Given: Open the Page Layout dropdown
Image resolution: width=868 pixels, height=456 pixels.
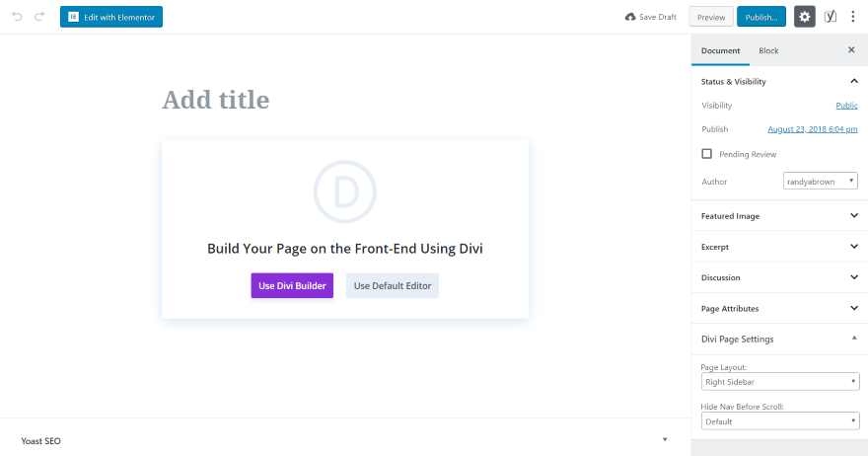Looking at the screenshot, I should coord(779,382).
